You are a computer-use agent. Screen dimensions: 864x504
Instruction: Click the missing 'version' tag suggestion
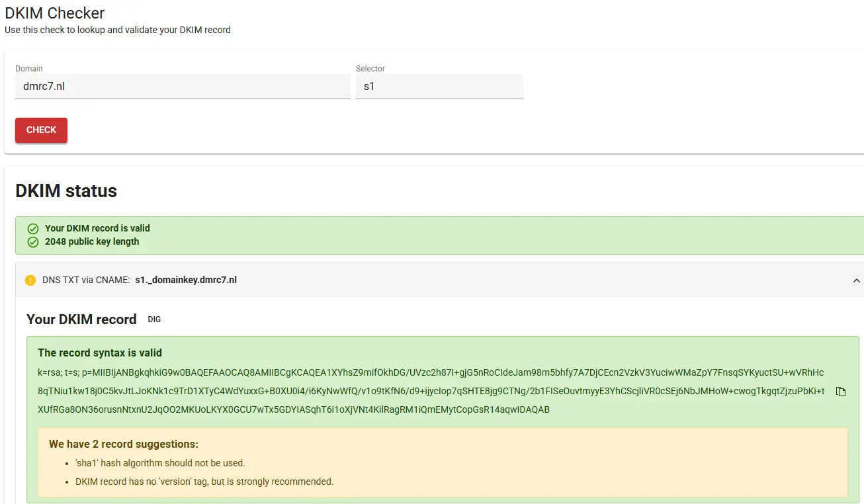click(204, 482)
